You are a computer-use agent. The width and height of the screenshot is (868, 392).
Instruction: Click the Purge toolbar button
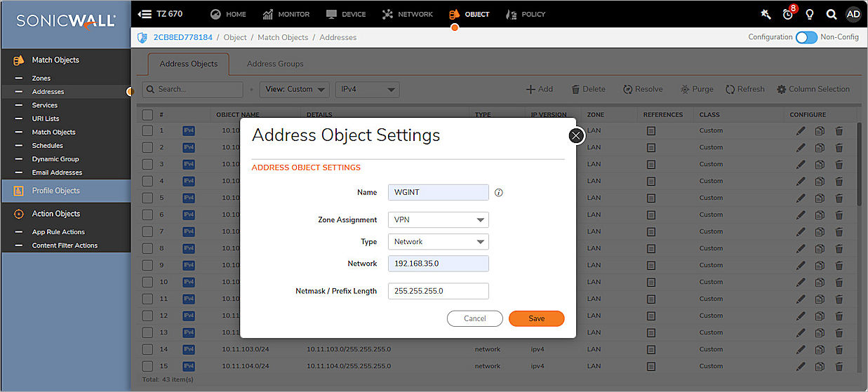point(696,89)
